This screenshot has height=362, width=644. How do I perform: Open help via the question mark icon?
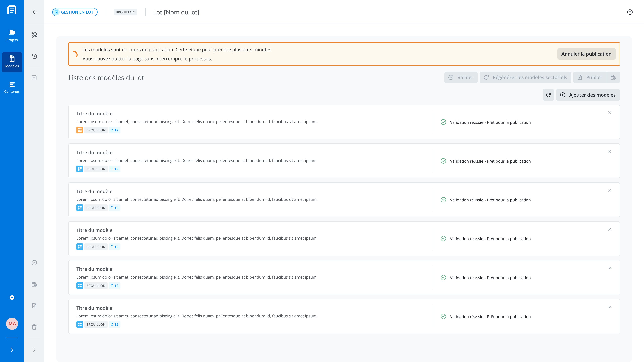coord(630,12)
